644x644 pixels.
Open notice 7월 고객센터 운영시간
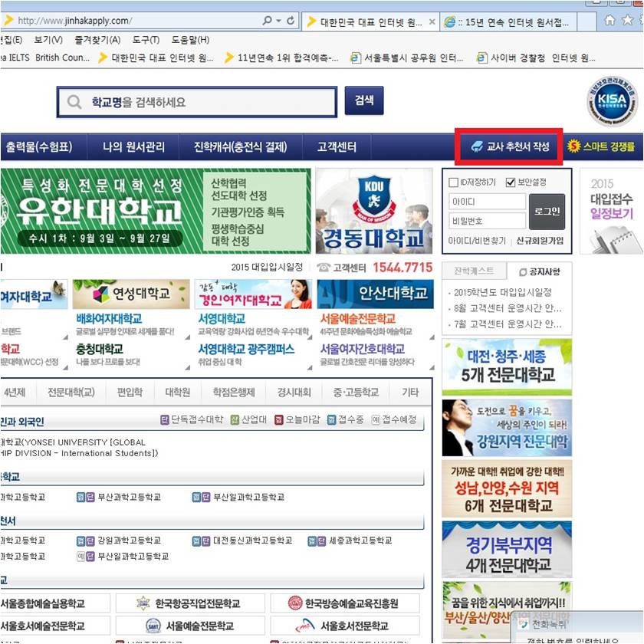coord(508,324)
